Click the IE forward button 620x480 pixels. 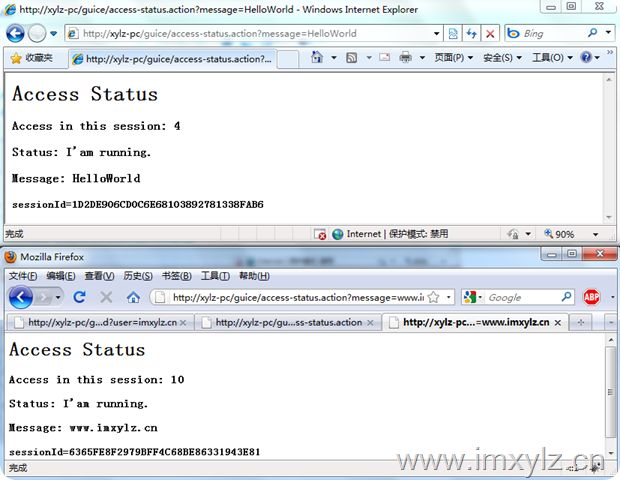tap(37, 33)
